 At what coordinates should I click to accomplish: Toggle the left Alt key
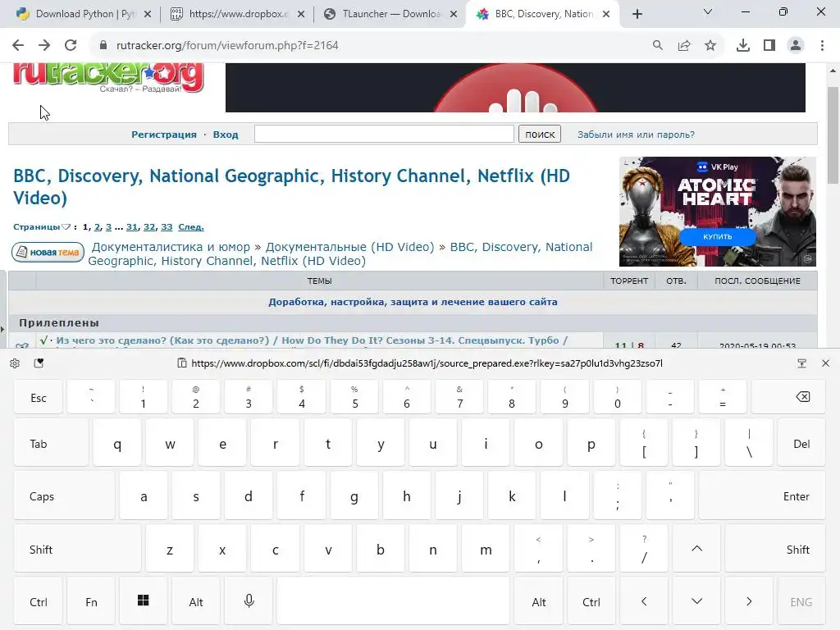pyautogui.click(x=196, y=601)
